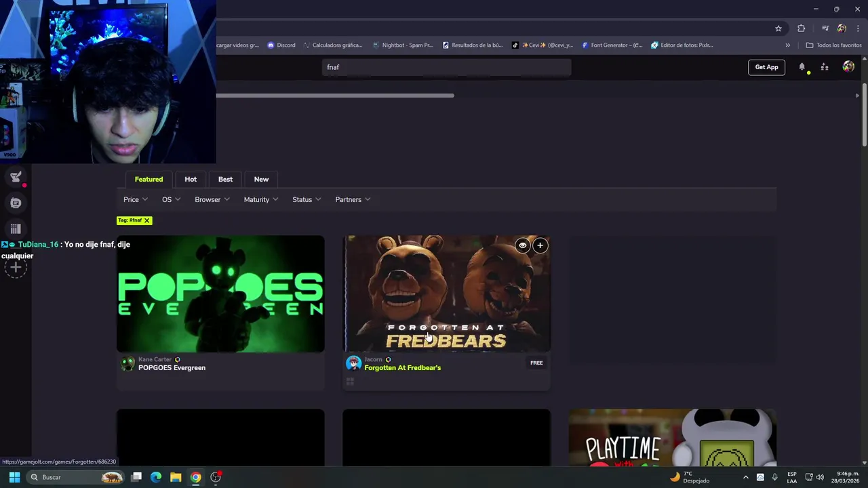The image size is (868, 488).
Task: Click the Windows icon under Forgotten At Fredbear's
Action: 350,382
